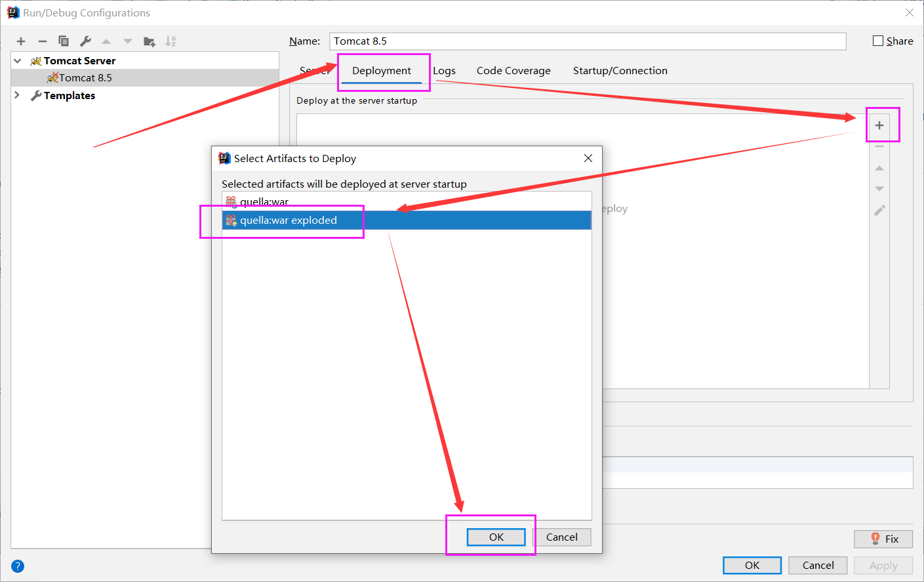This screenshot has height=582, width=924.
Task: Edit the selected artifact with pencil icon
Action: [x=881, y=210]
